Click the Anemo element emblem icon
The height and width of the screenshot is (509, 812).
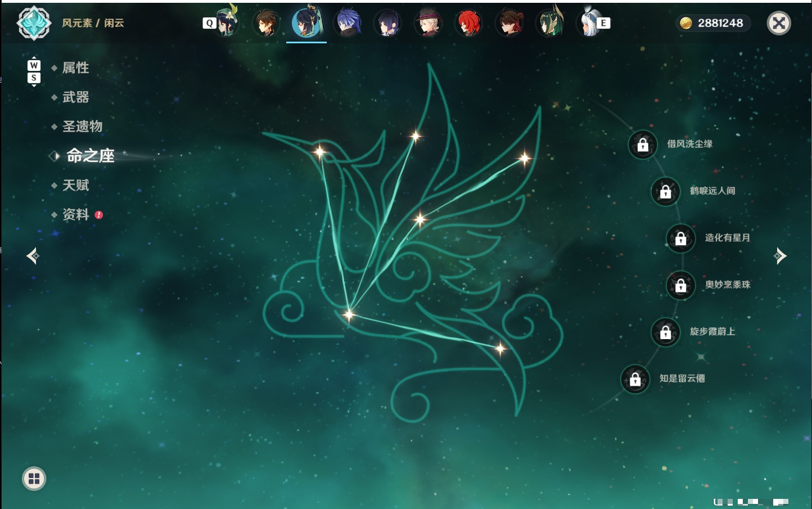pyautogui.click(x=34, y=23)
